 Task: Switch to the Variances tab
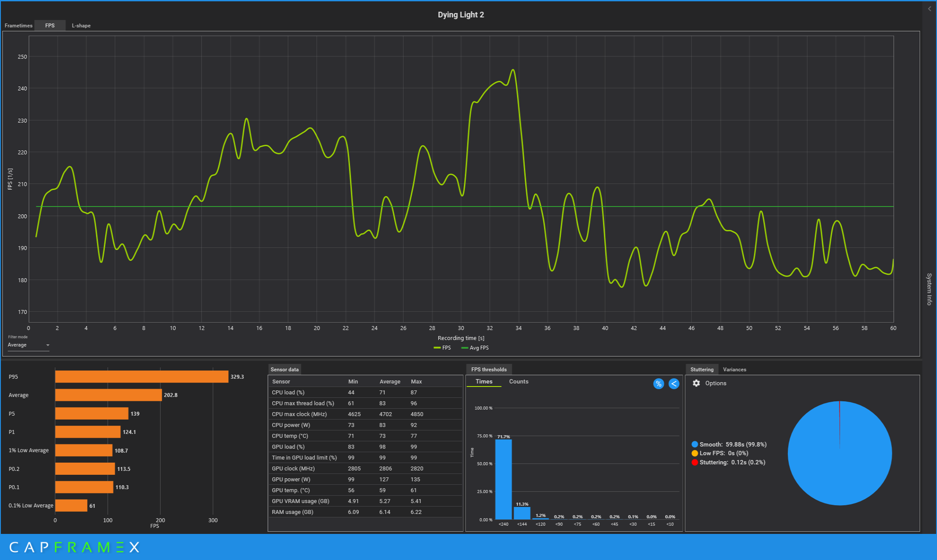coord(734,369)
